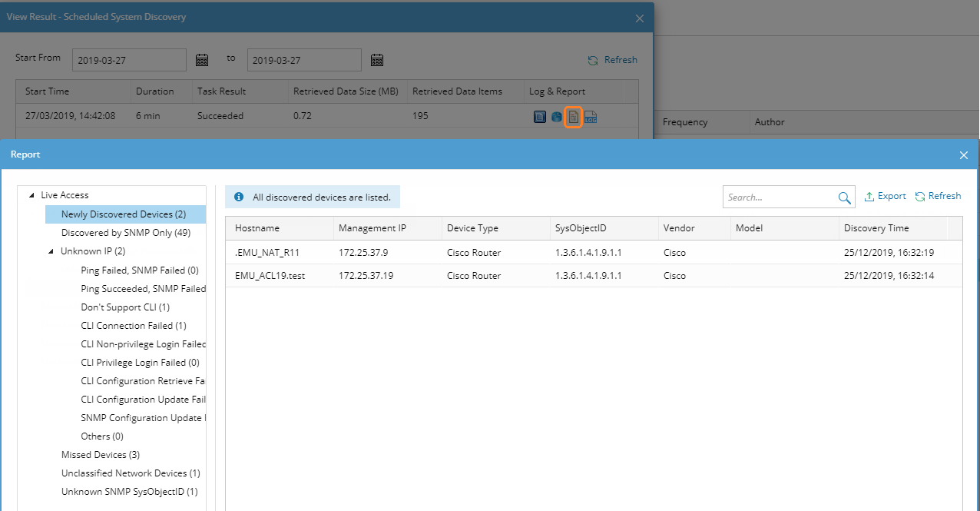The image size is (980, 511).
Task: Select Missed Devices in the tree
Action: (101, 455)
